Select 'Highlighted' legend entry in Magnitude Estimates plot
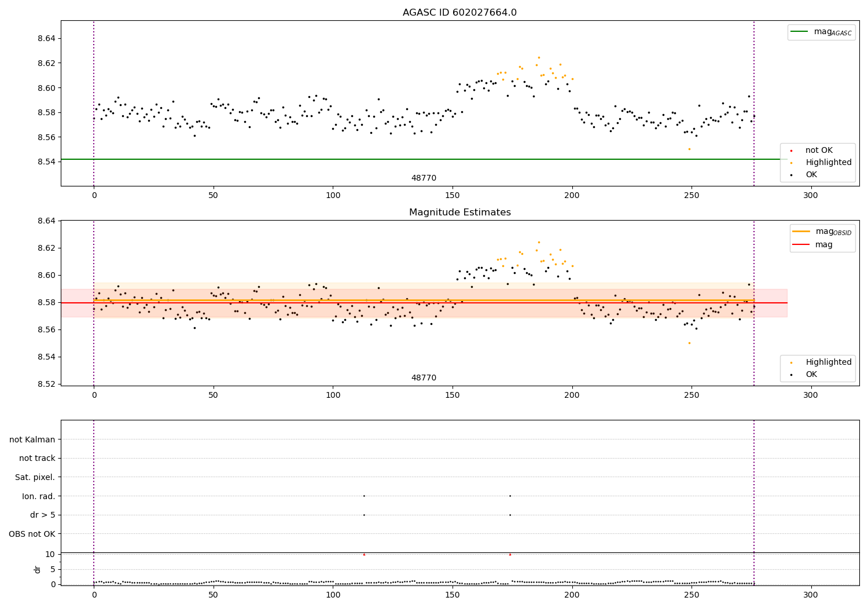Image resolution: width=868 pixels, height=608 pixels. pos(829,362)
